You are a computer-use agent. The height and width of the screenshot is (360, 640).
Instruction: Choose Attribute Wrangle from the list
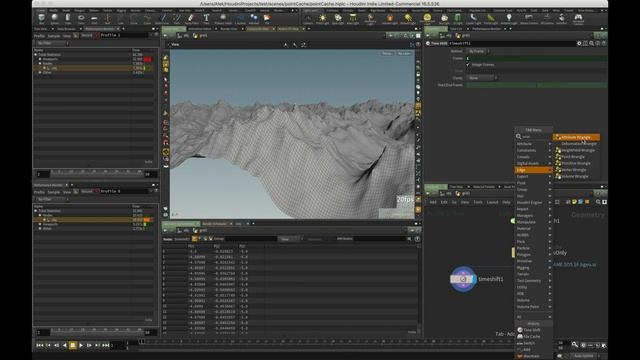click(x=576, y=137)
